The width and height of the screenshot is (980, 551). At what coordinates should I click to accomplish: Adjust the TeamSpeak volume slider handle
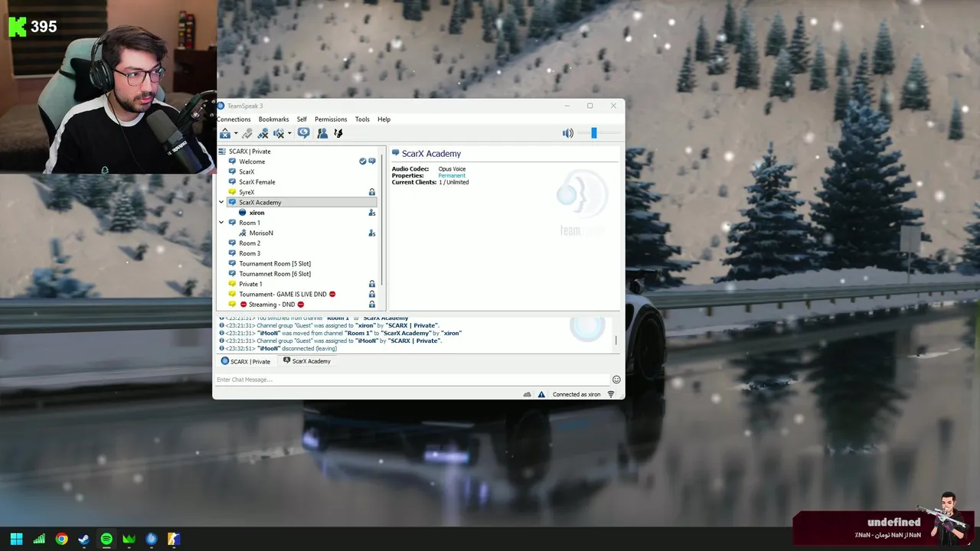(593, 133)
